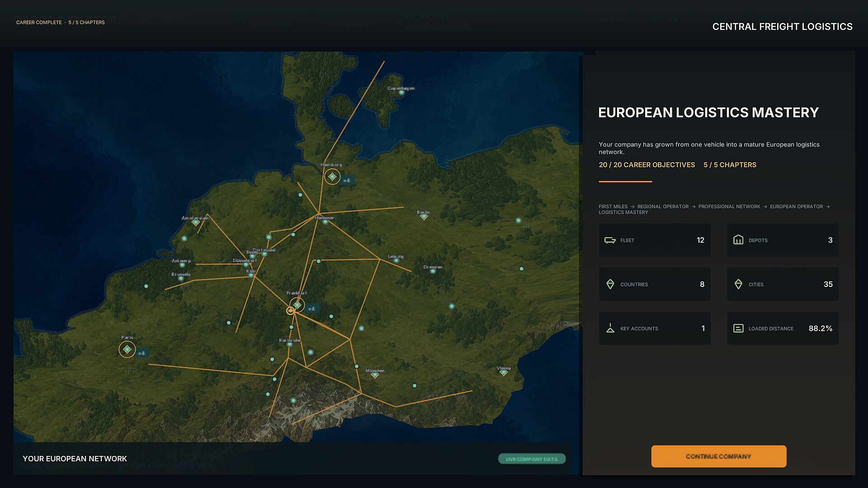This screenshot has width=868, height=488.
Task: Select the Paris depot marker on map
Action: coord(127,349)
